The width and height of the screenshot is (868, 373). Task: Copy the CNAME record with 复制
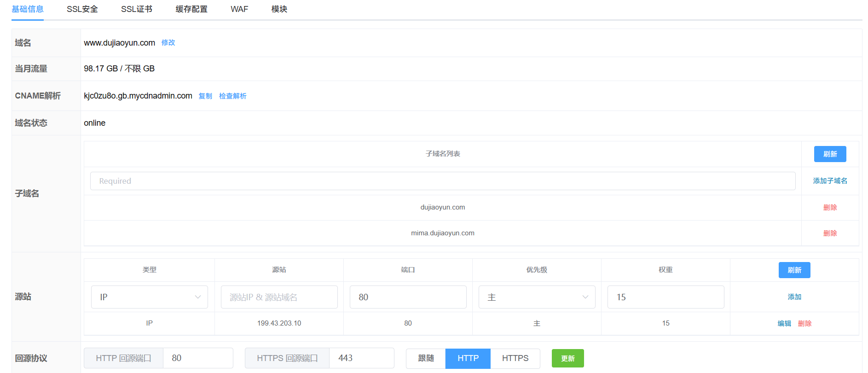(205, 96)
